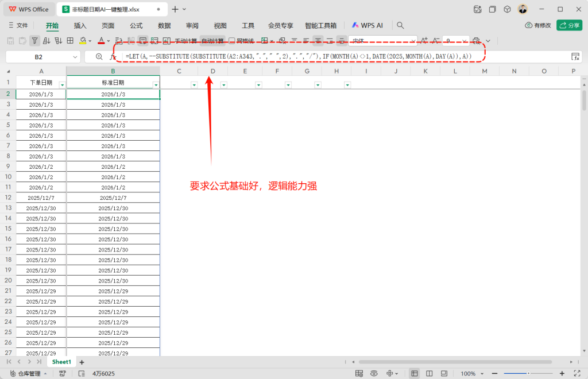Switch to manual calculation (手动计算)
The height and width of the screenshot is (379, 588).
(185, 41)
